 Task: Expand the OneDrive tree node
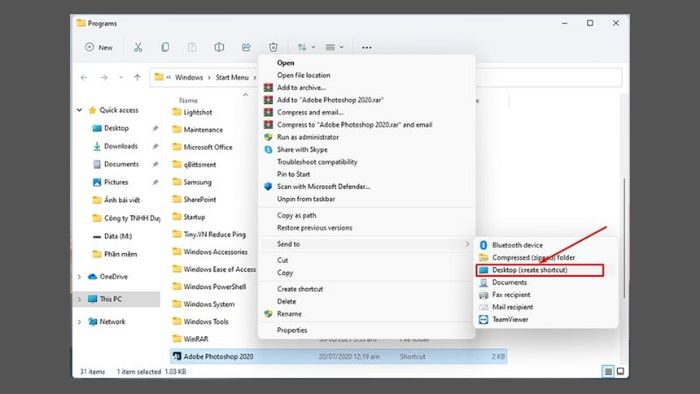click(x=79, y=277)
